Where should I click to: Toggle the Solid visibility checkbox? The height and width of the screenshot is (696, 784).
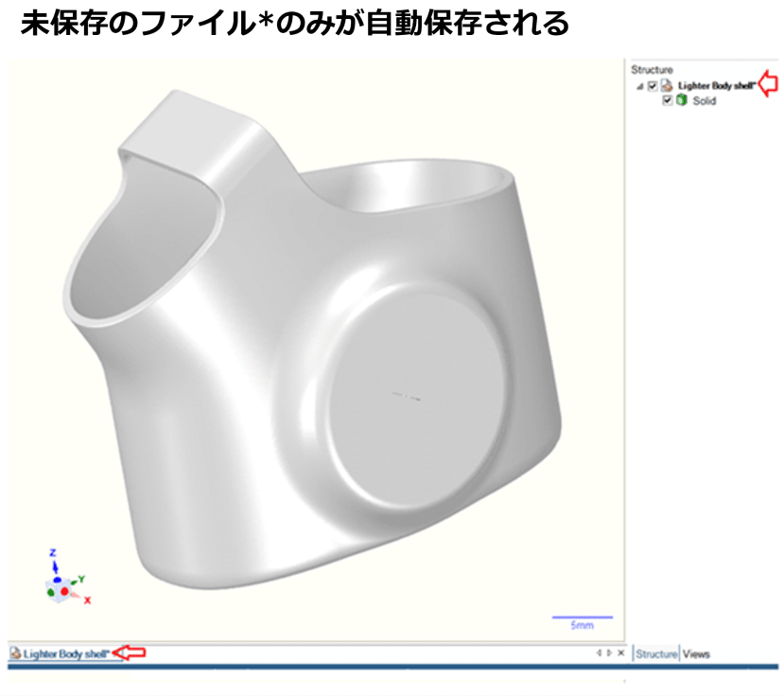667,100
